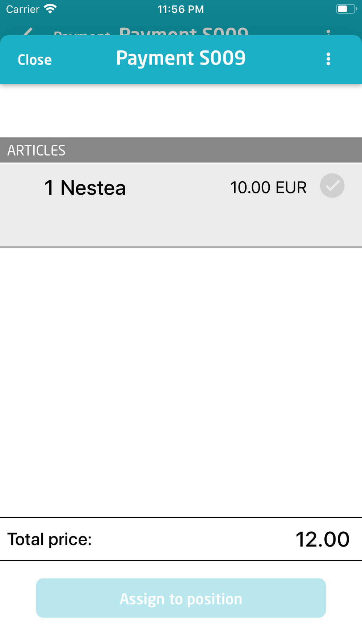This screenshot has height=644, width=362.
Task: Tap the back arrow behind the sheet
Action: (x=28, y=32)
